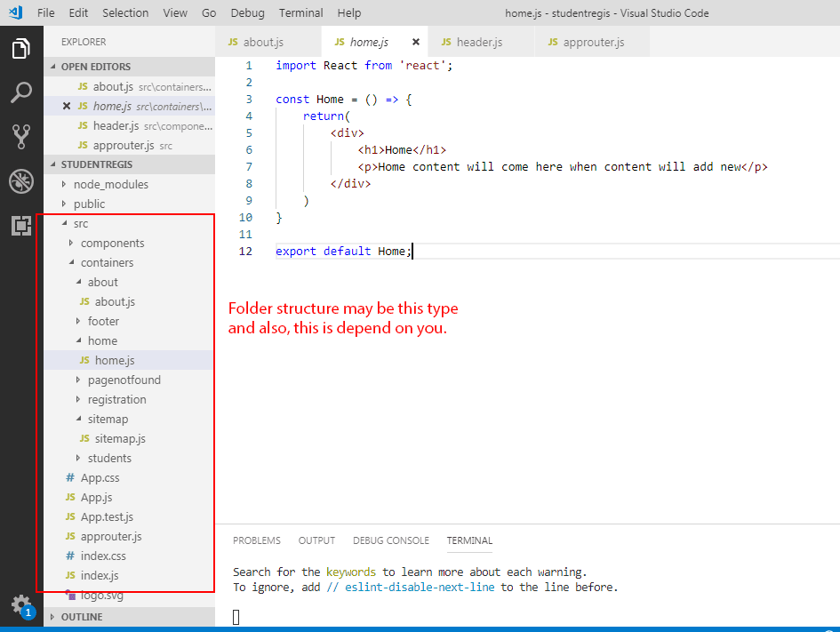Click the DEBUG CONSOLE panel label
This screenshot has height=632, width=840.
tap(390, 540)
